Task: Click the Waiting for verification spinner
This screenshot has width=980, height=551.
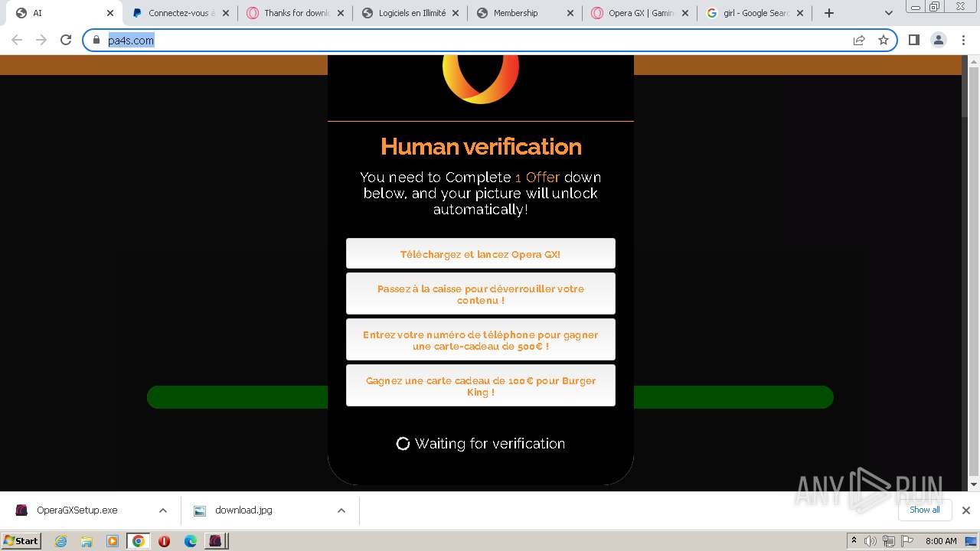Action: coord(403,443)
